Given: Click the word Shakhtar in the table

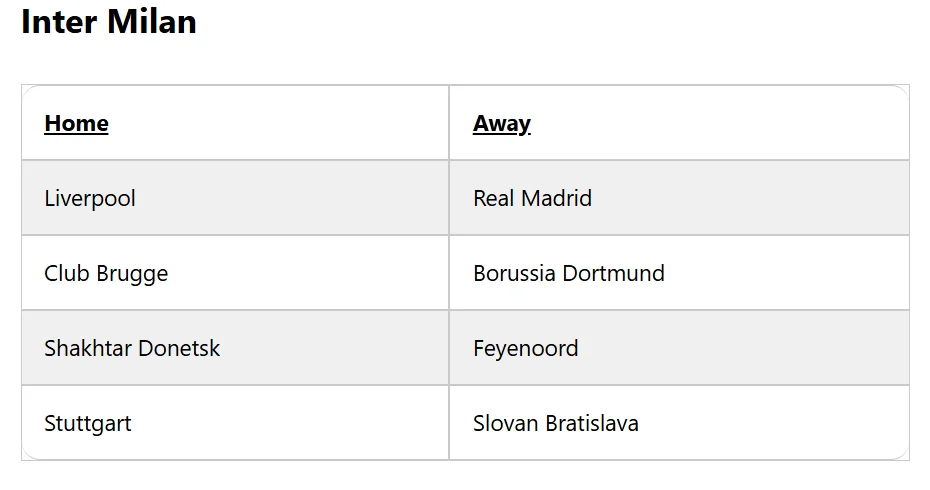Looking at the screenshot, I should click(x=88, y=348).
